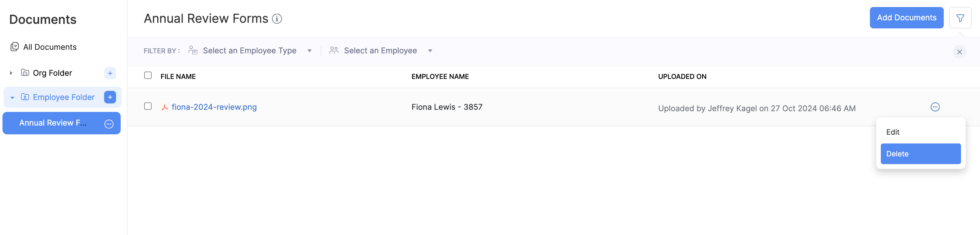Choose Delete from the context menu
The width and height of the screenshot is (980, 235).
[x=920, y=154]
